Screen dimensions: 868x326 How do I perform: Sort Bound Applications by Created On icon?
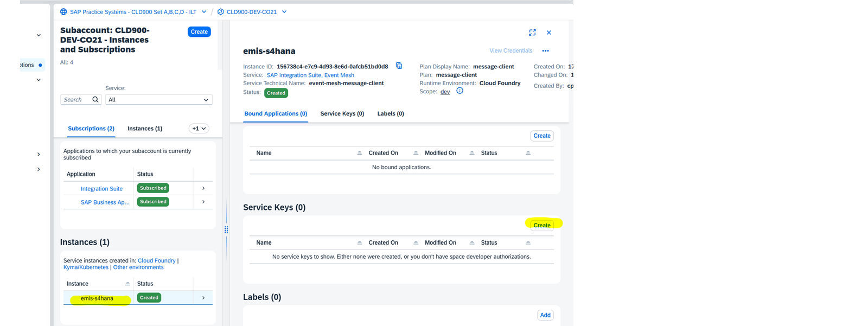[x=416, y=153]
